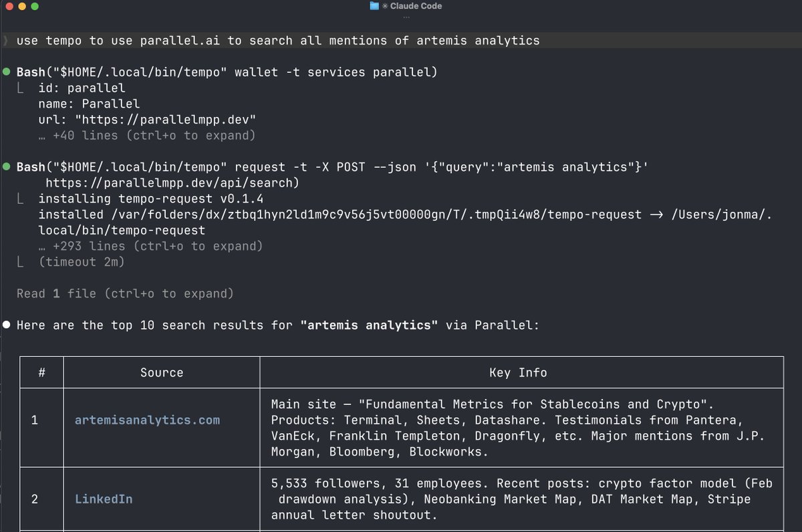The width and height of the screenshot is (802, 532).
Task: Open the artemisanalytics.com link in table
Action: 147,420
